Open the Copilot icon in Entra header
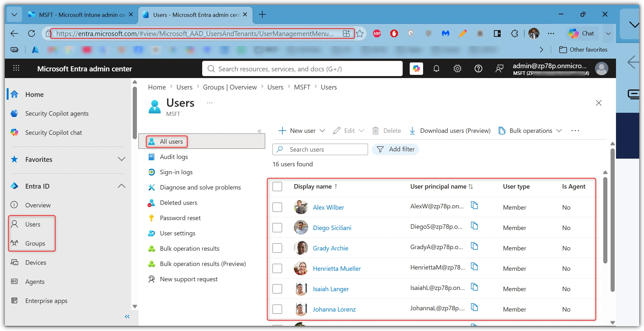 (x=416, y=68)
